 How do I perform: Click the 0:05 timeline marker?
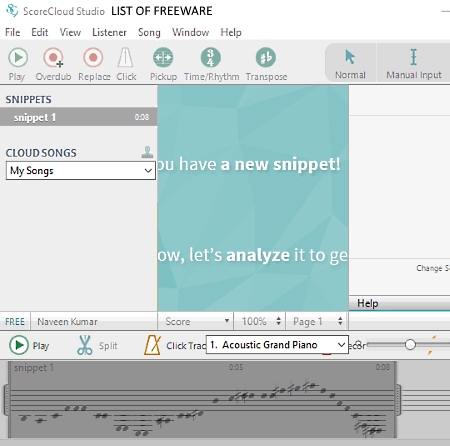point(236,367)
